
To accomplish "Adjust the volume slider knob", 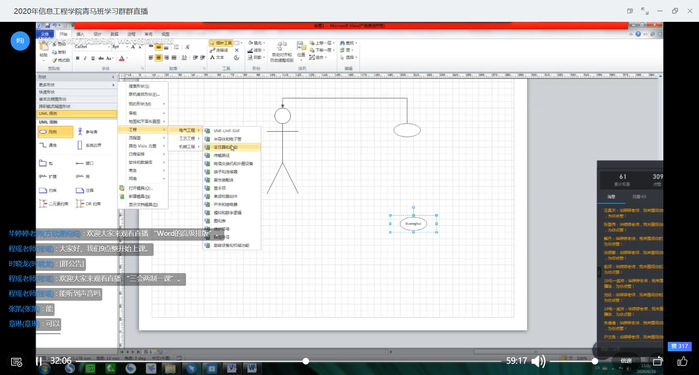I will point(595,361).
